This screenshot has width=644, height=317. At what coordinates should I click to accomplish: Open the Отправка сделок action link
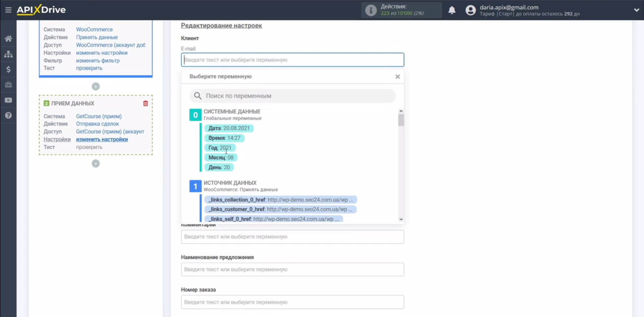tap(98, 124)
